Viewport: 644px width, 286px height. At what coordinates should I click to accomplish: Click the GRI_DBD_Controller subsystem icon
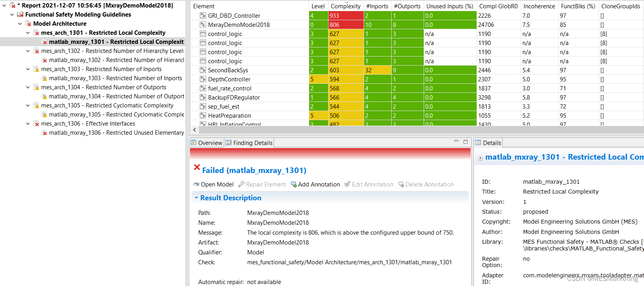pos(203,15)
